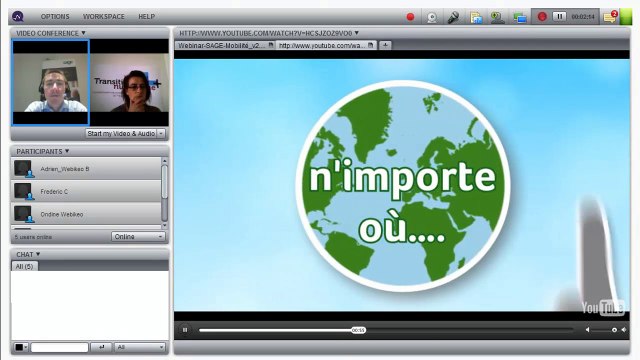Viewport: 640px width, 360px height.
Task: Open the share documents icon
Action: click(476, 18)
